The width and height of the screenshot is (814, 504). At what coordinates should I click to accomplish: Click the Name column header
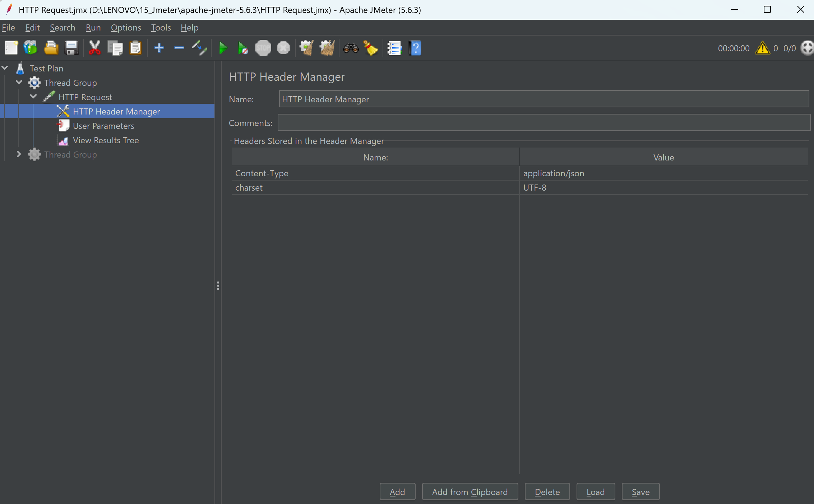coord(375,157)
